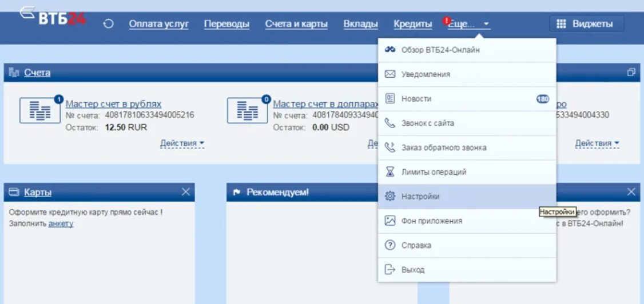Viewport: 644px width, 304px height.
Task: Click the ruble account icon with badge 1
Action: coord(40,110)
